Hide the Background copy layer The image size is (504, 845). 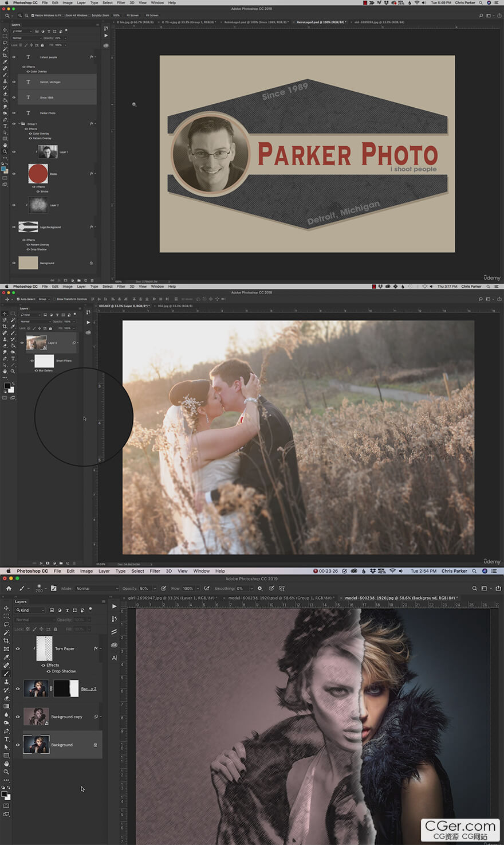tap(18, 717)
